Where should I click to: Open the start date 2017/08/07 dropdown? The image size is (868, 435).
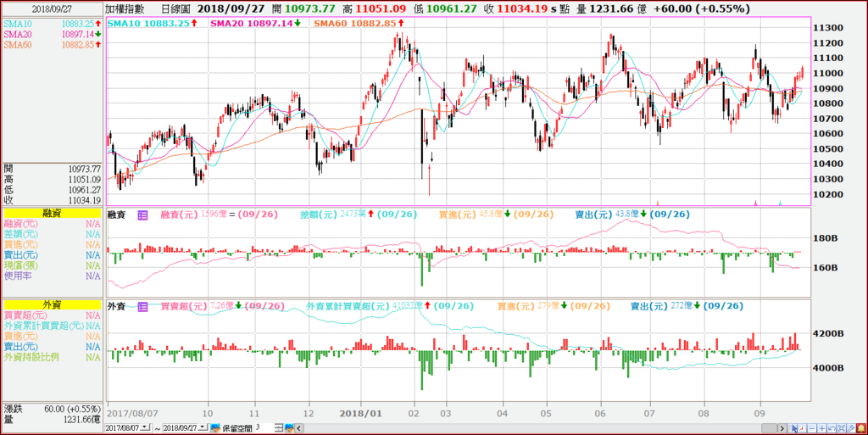(146, 428)
